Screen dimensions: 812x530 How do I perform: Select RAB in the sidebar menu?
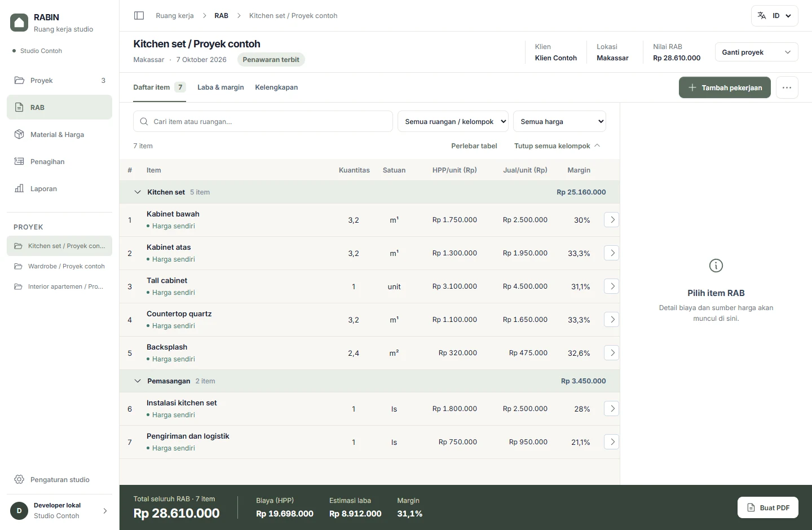[x=59, y=108]
